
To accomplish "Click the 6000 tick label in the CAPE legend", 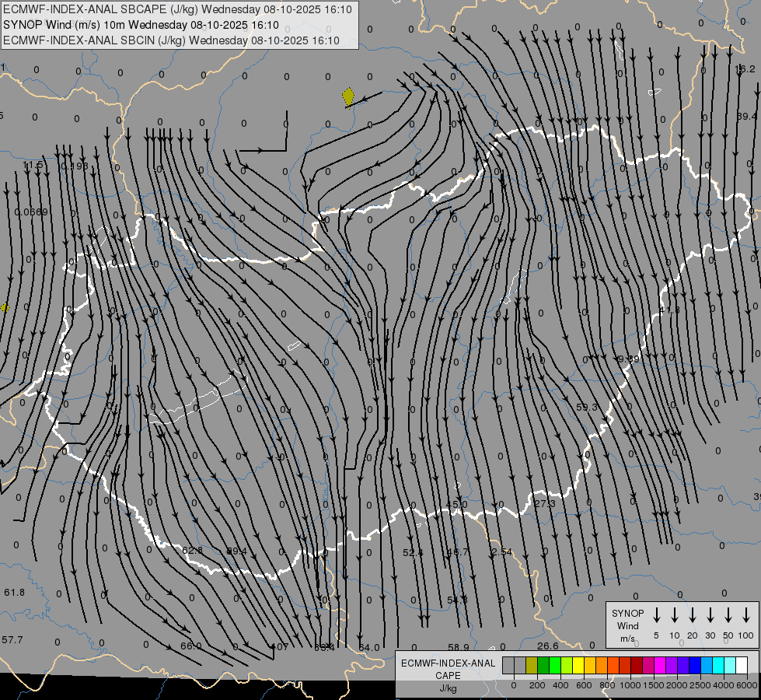I will (x=746, y=685).
